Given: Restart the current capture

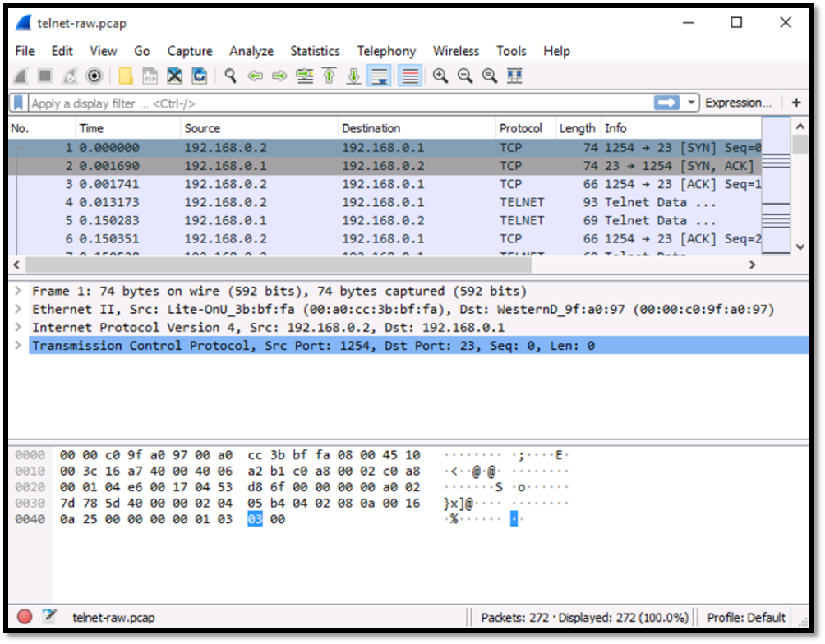Looking at the screenshot, I should click(x=70, y=76).
